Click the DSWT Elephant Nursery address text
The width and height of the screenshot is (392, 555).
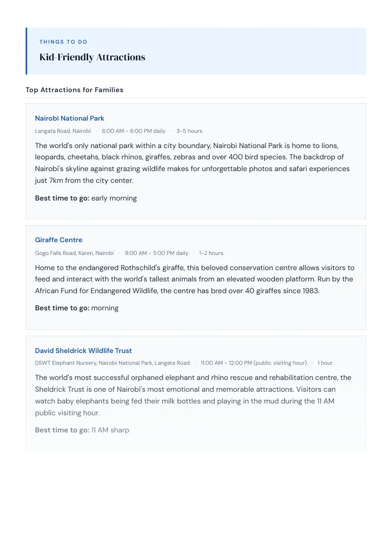pos(113,363)
